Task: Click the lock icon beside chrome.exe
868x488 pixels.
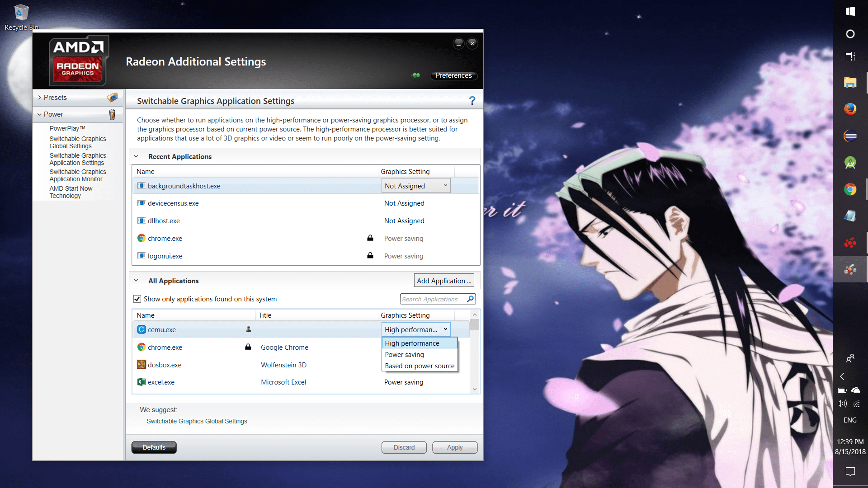Action: (370, 238)
